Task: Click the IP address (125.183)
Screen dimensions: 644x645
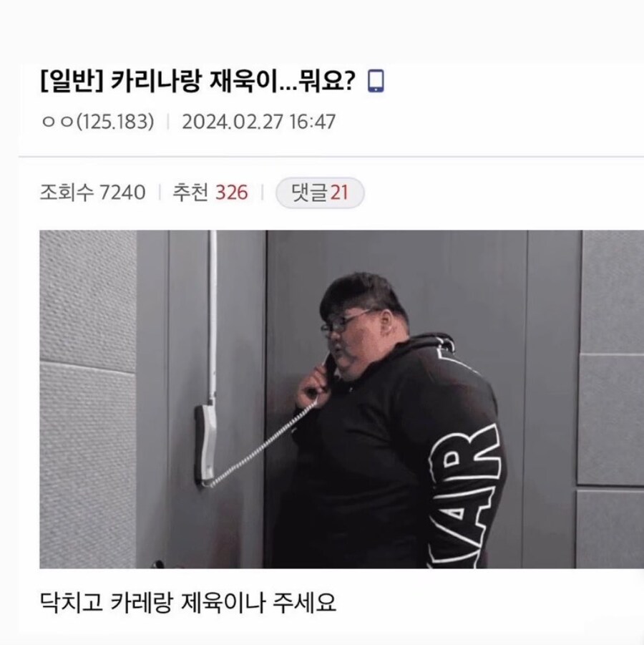Action: [x=115, y=122]
